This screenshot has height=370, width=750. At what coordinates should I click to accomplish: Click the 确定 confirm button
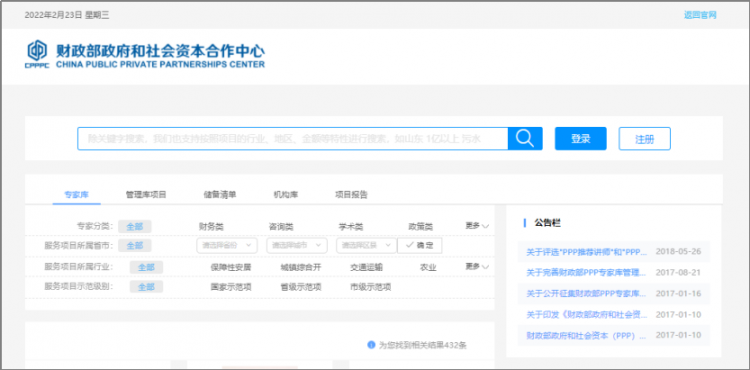coord(419,246)
